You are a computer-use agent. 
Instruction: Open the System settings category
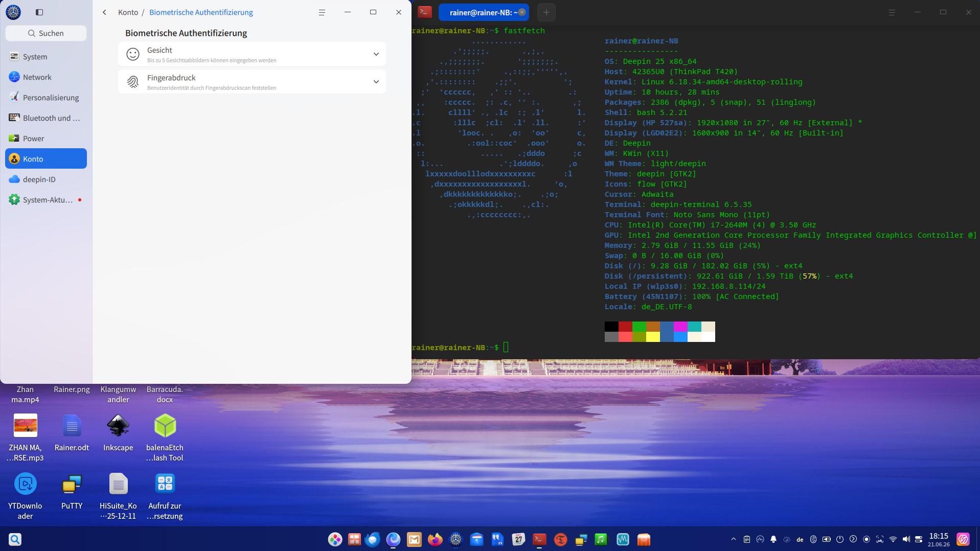point(46,57)
